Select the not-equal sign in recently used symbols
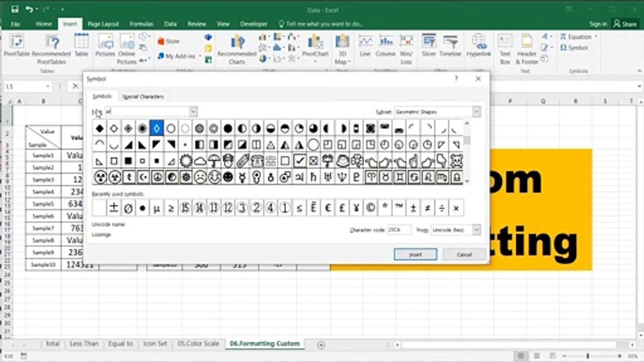Image resolution: width=644 pixels, height=362 pixels. tap(428, 207)
